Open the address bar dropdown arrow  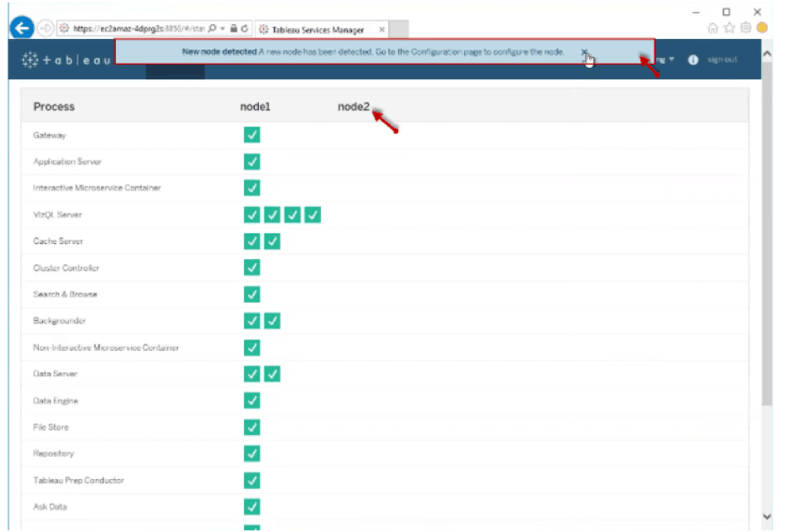tap(223, 29)
